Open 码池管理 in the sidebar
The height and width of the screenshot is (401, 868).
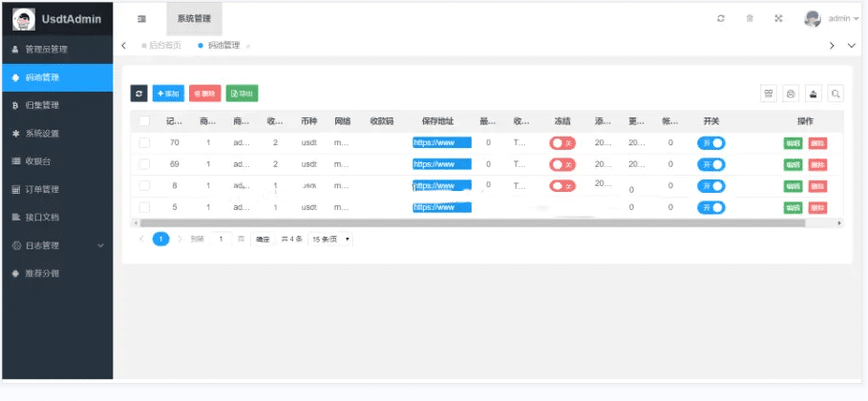[x=57, y=77]
